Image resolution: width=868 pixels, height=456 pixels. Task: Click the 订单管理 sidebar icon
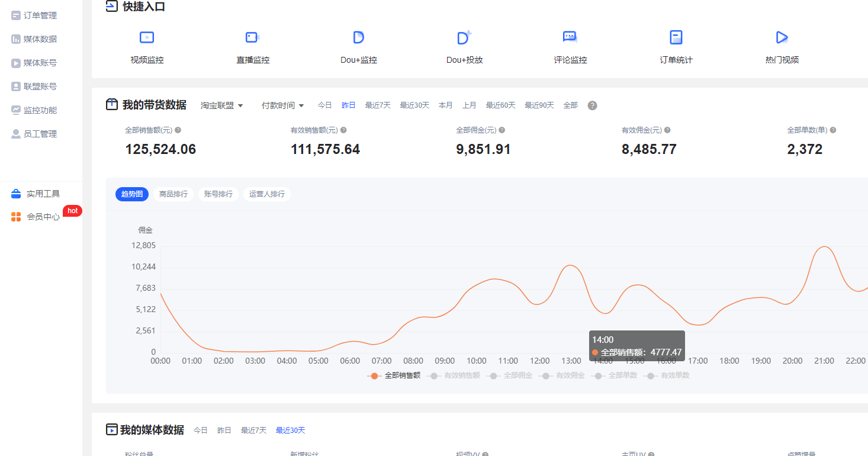tap(16, 15)
